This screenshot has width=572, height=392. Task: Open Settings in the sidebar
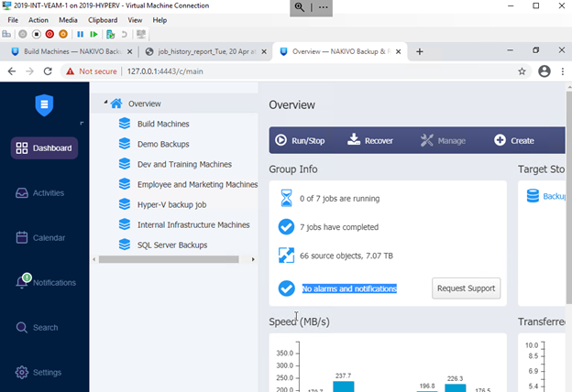click(38, 373)
